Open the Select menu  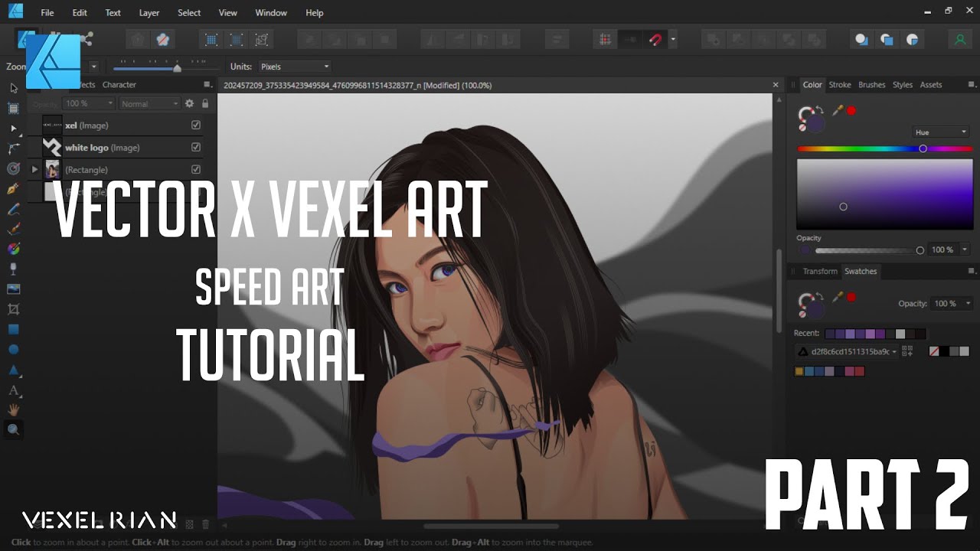(189, 13)
